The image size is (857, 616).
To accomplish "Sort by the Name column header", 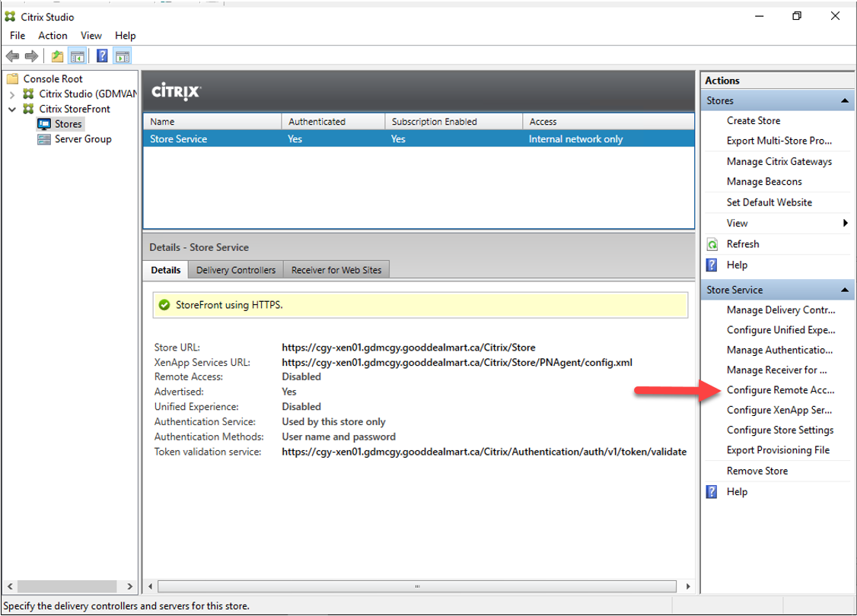I will click(212, 121).
